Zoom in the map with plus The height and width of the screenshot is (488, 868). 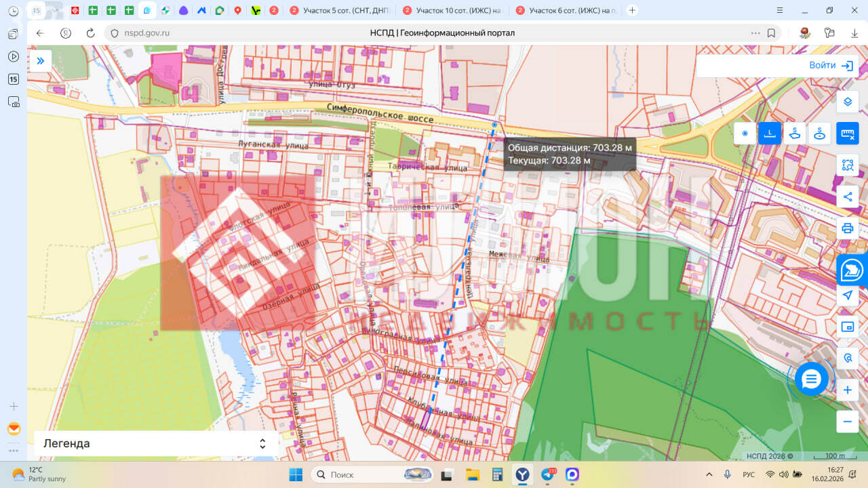tap(847, 390)
